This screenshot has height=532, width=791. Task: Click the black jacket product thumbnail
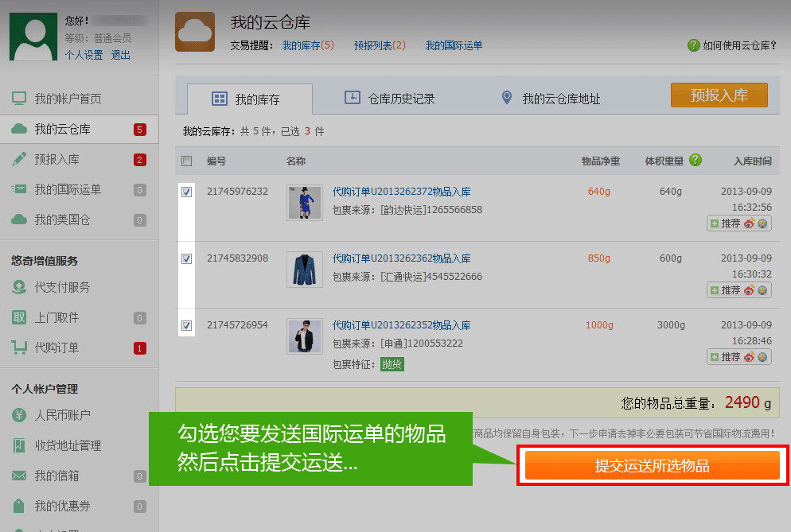click(305, 336)
